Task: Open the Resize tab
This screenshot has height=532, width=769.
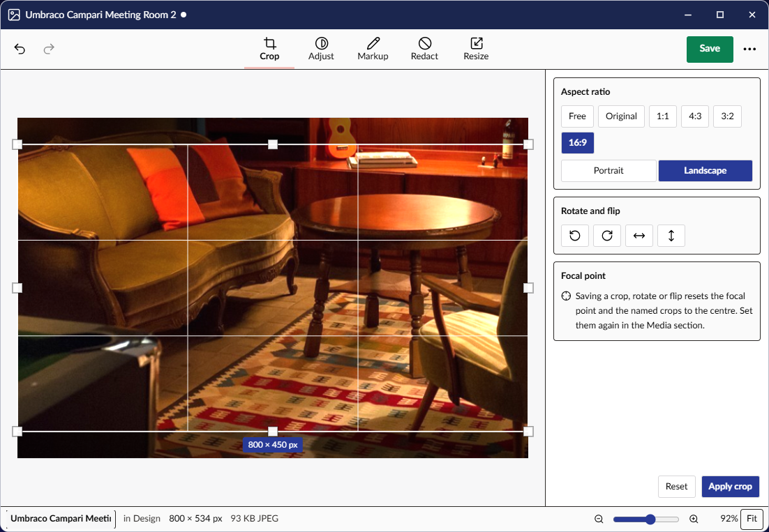Action: click(x=476, y=49)
